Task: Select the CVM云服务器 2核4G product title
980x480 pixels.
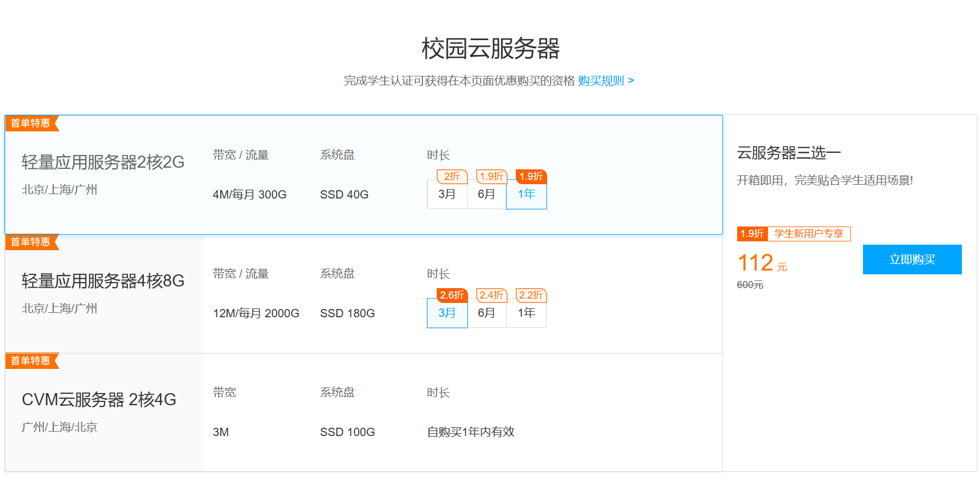Action: [99, 400]
